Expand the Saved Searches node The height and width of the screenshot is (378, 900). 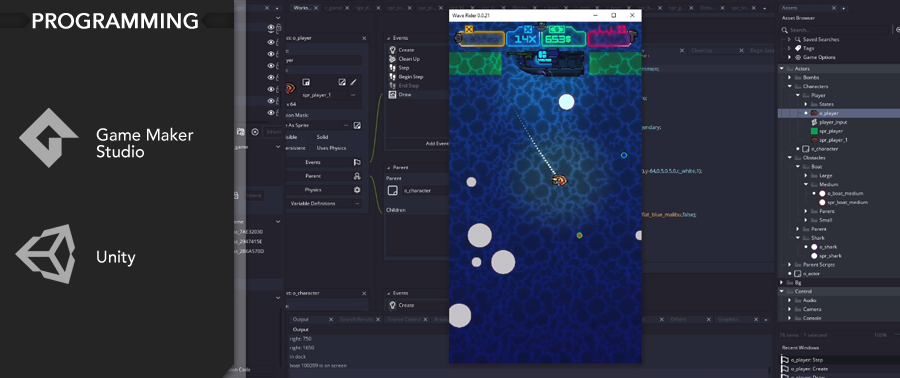[x=789, y=40]
